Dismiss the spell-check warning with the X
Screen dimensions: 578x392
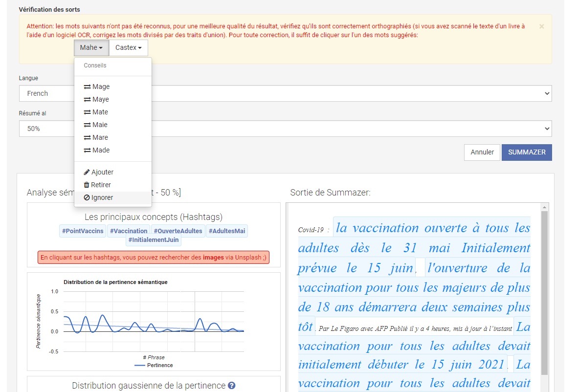click(x=541, y=26)
